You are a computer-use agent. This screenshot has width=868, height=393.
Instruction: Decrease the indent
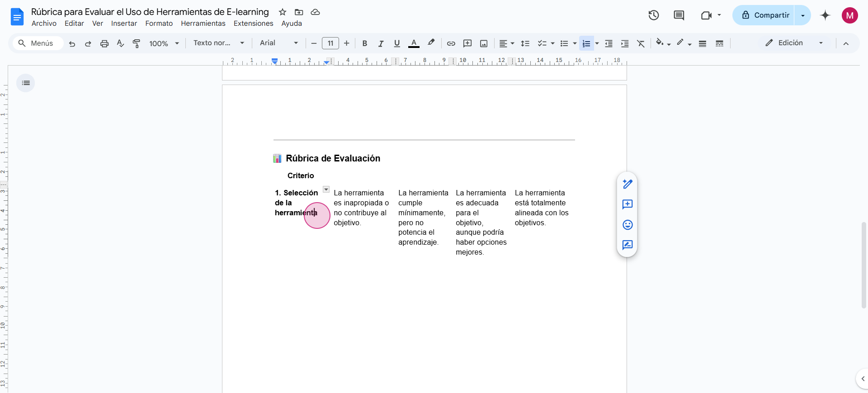(609, 43)
